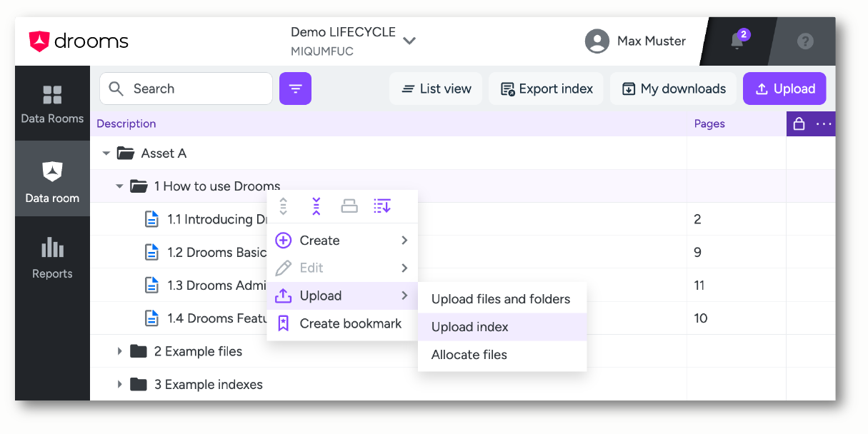The image size is (868, 434).
Task: Click the purple collapse-all icon in context menu
Action: (316, 206)
